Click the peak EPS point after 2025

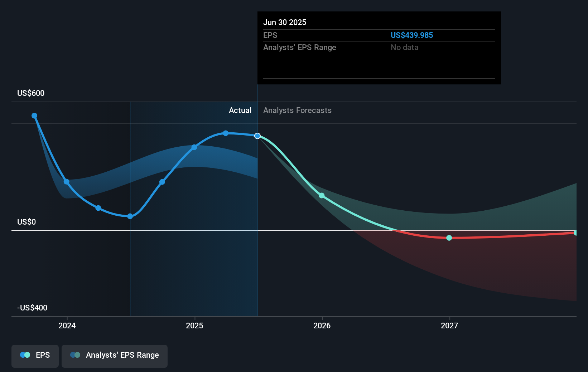pos(226,133)
